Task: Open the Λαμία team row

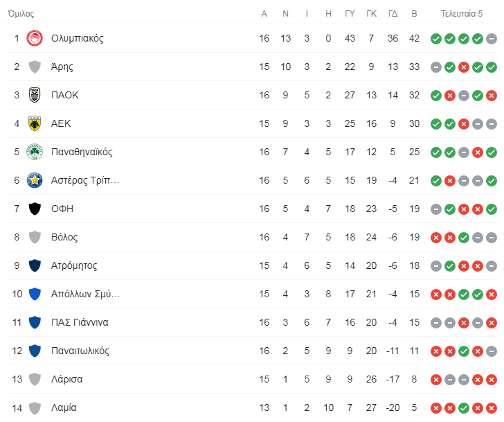Action: [x=64, y=407]
